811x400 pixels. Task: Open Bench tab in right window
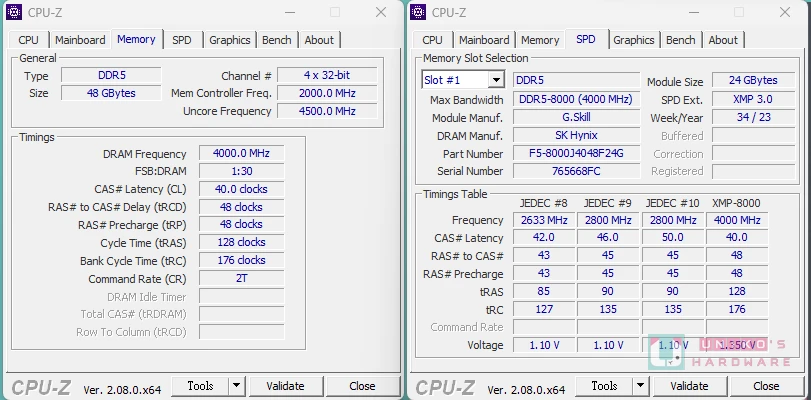pos(681,40)
